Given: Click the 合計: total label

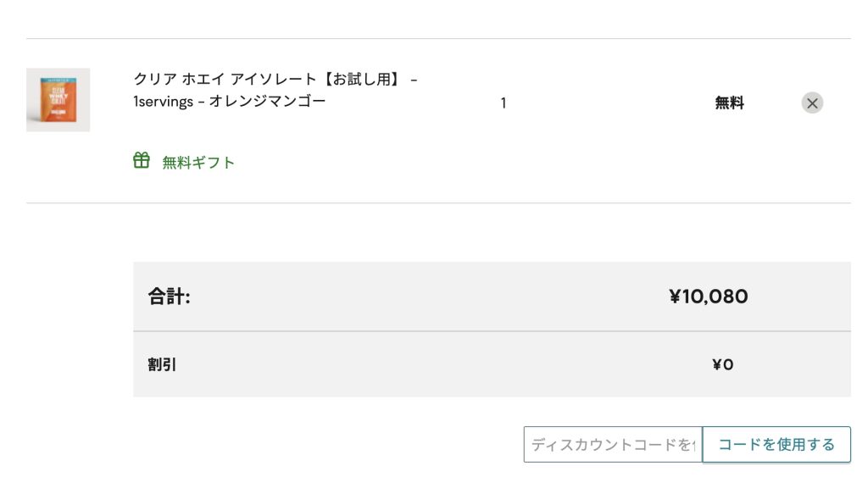Looking at the screenshot, I should point(170,297).
